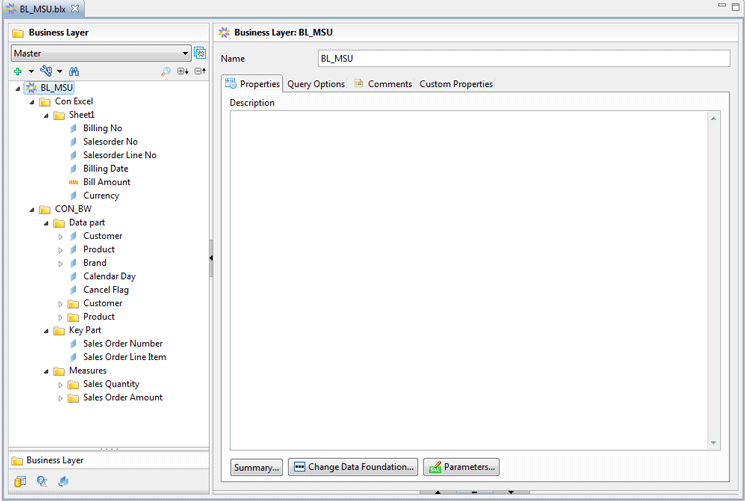The width and height of the screenshot is (745, 501).
Task: Switch to the Properties tab
Action: pyautogui.click(x=252, y=84)
